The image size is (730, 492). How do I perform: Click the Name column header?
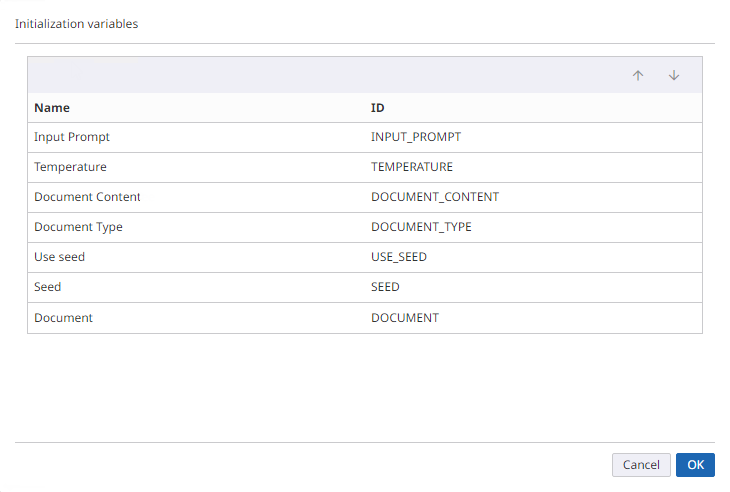point(52,108)
